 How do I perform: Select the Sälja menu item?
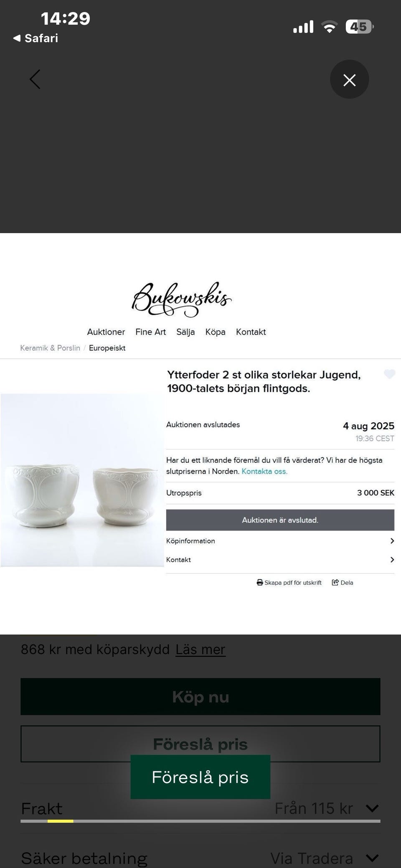[x=185, y=332]
